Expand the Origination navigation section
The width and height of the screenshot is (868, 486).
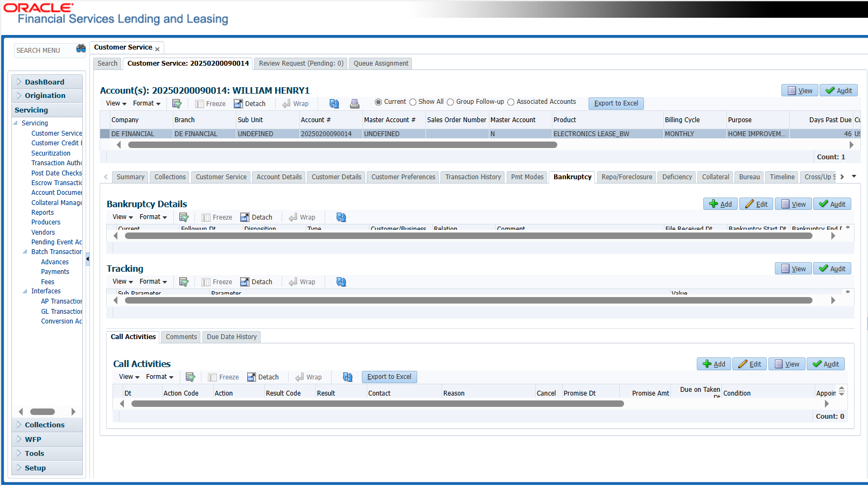(x=47, y=95)
